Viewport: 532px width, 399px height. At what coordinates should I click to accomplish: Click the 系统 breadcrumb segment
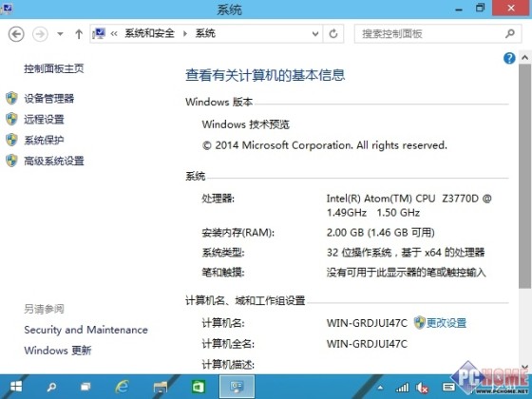(205, 33)
